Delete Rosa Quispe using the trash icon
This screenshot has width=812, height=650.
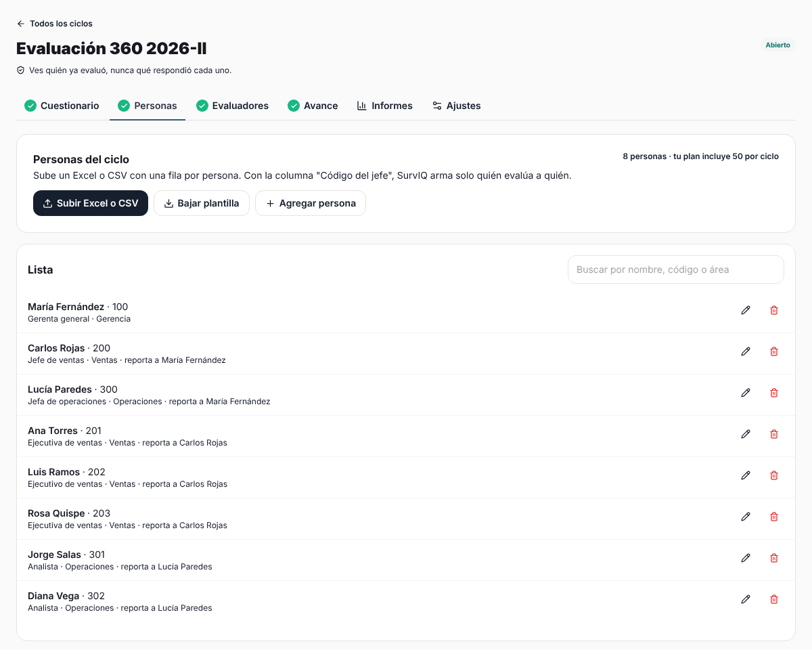point(774,517)
